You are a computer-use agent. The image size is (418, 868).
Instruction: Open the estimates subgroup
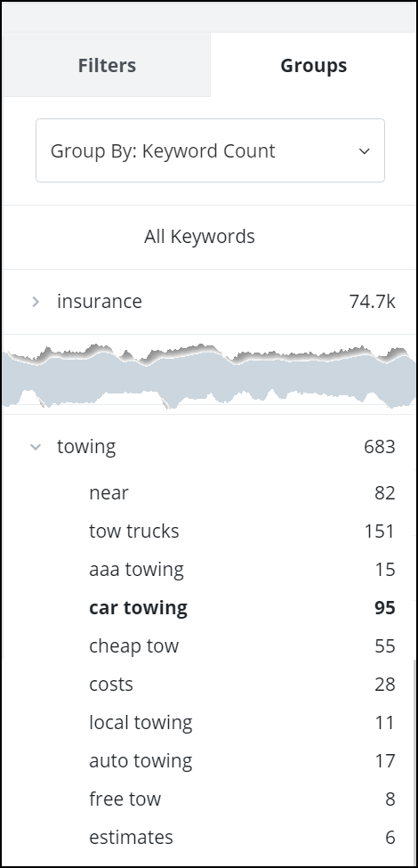pos(242,837)
